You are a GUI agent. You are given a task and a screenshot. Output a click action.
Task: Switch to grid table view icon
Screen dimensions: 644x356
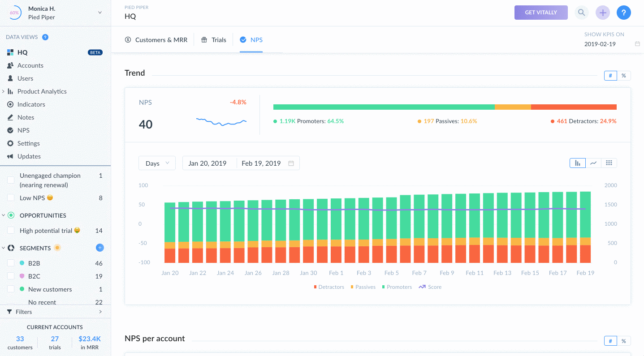coord(609,163)
